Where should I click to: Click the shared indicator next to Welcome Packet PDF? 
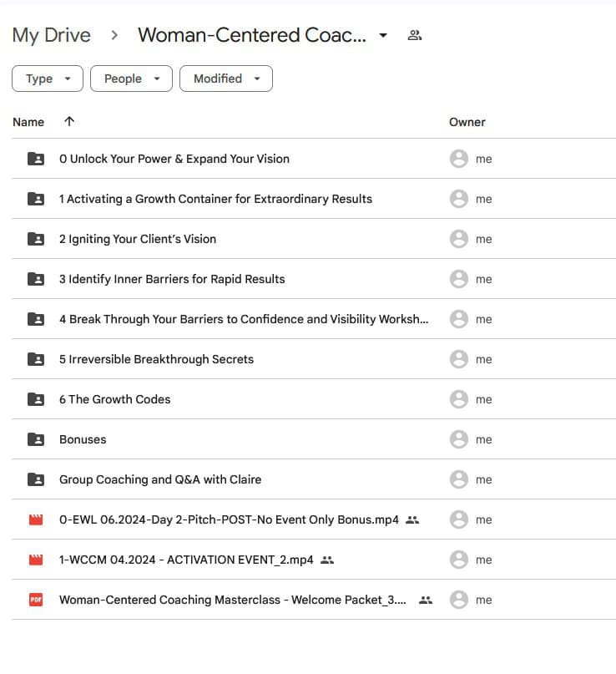(x=426, y=600)
